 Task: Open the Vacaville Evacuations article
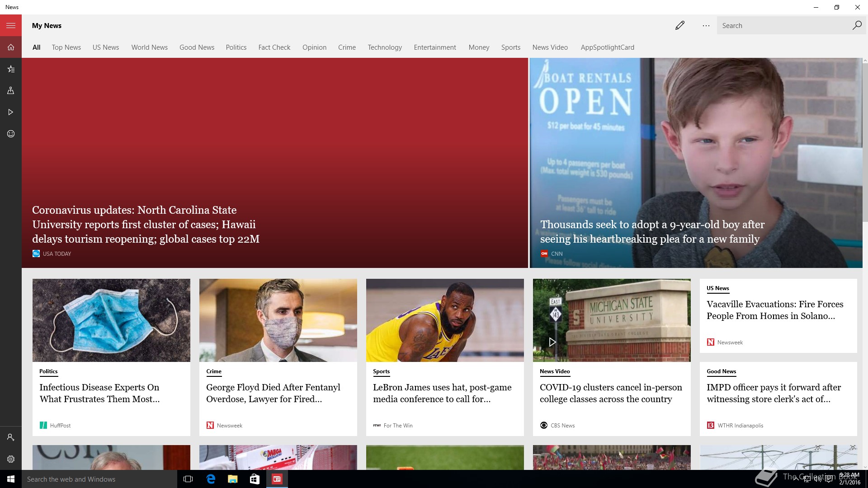775,310
